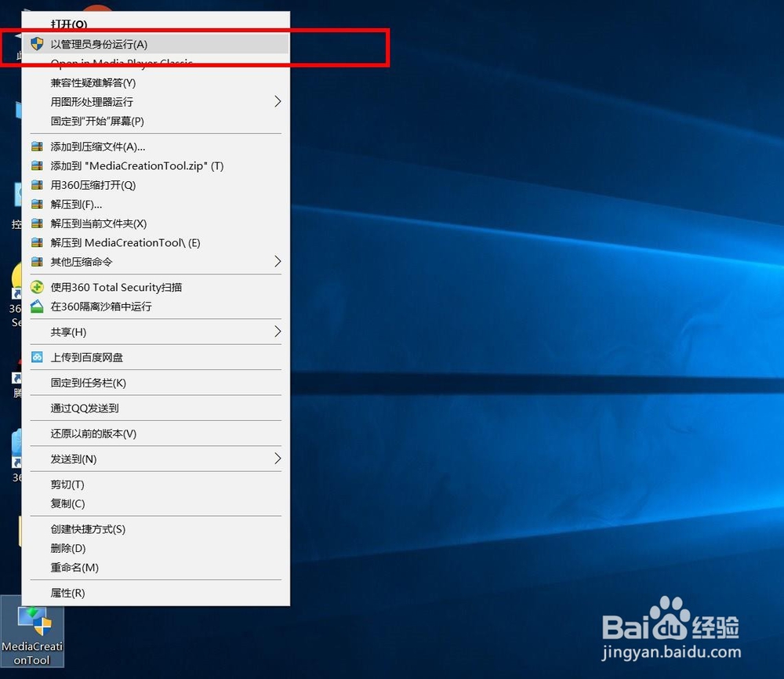Expand the 发送到(N) submenu arrow
The image size is (784, 679).
(278, 459)
